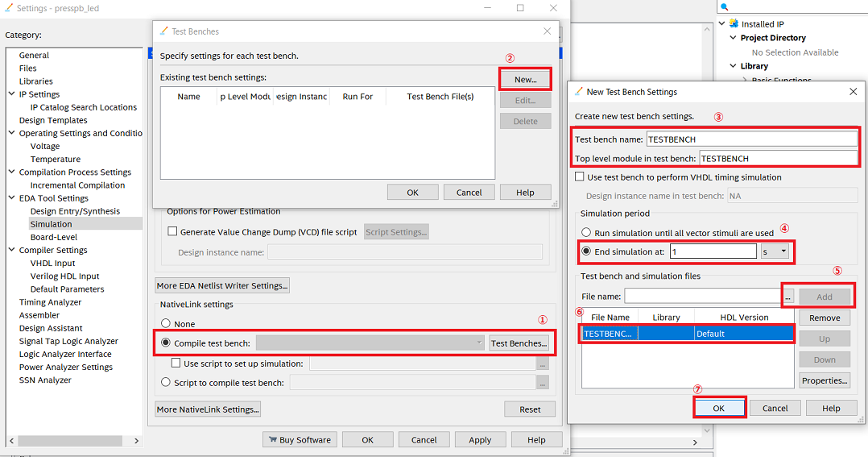
Task: Open the Compile test bench dropdown list
Action: tap(477, 343)
